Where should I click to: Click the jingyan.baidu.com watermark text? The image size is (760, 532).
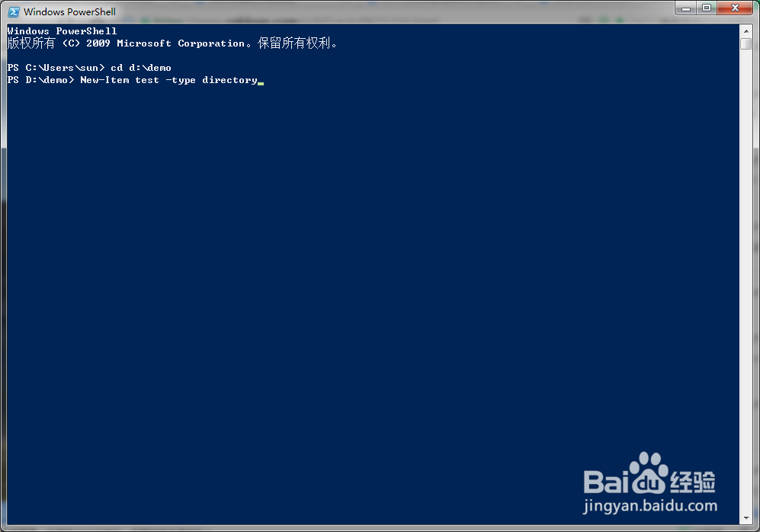pyautogui.click(x=650, y=506)
